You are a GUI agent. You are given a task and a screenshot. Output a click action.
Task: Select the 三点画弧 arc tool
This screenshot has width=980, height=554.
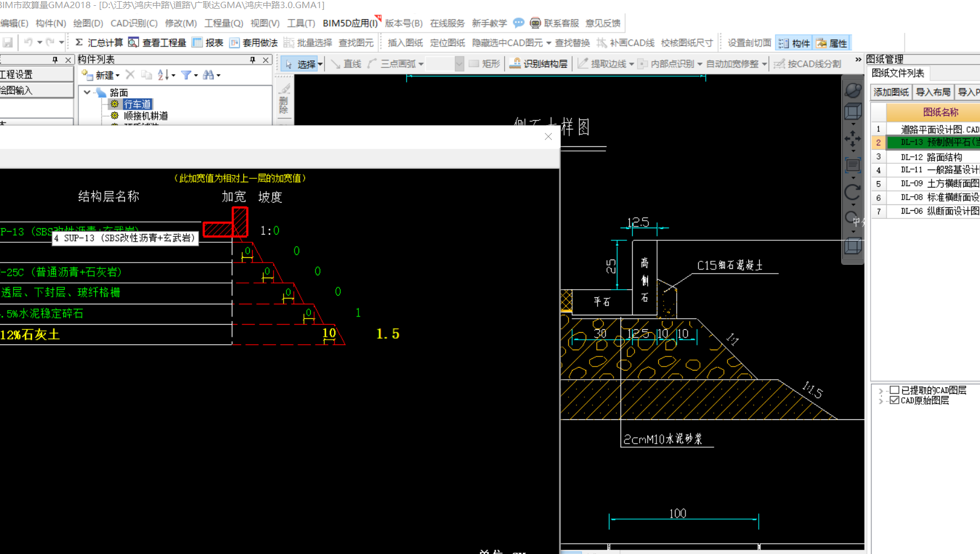tap(393, 64)
